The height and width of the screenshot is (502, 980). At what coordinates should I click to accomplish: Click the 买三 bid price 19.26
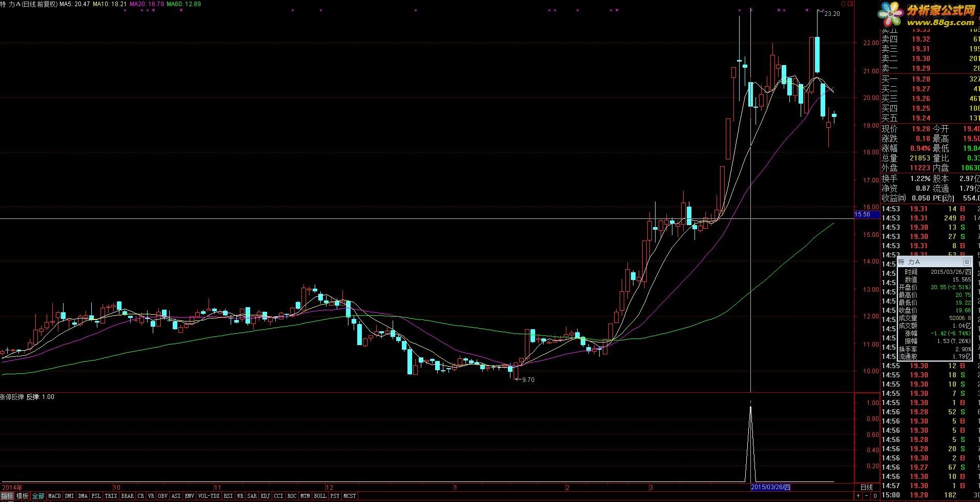pos(921,98)
